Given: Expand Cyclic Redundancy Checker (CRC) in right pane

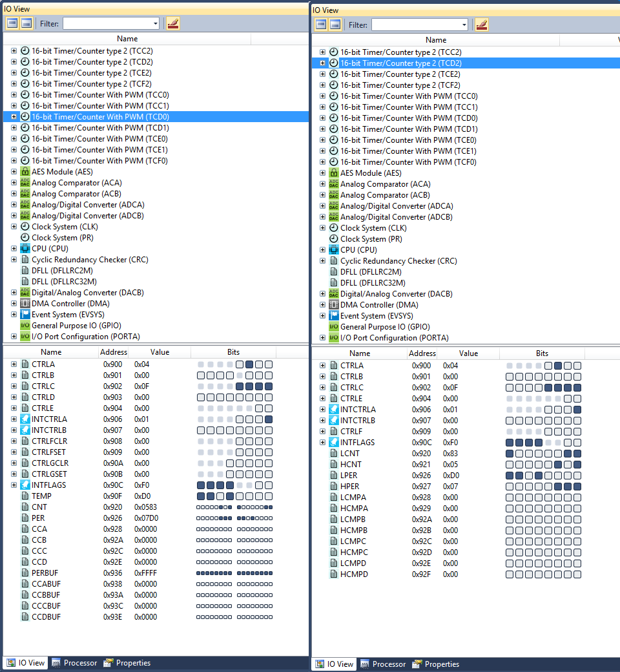Looking at the screenshot, I should [x=322, y=261].
